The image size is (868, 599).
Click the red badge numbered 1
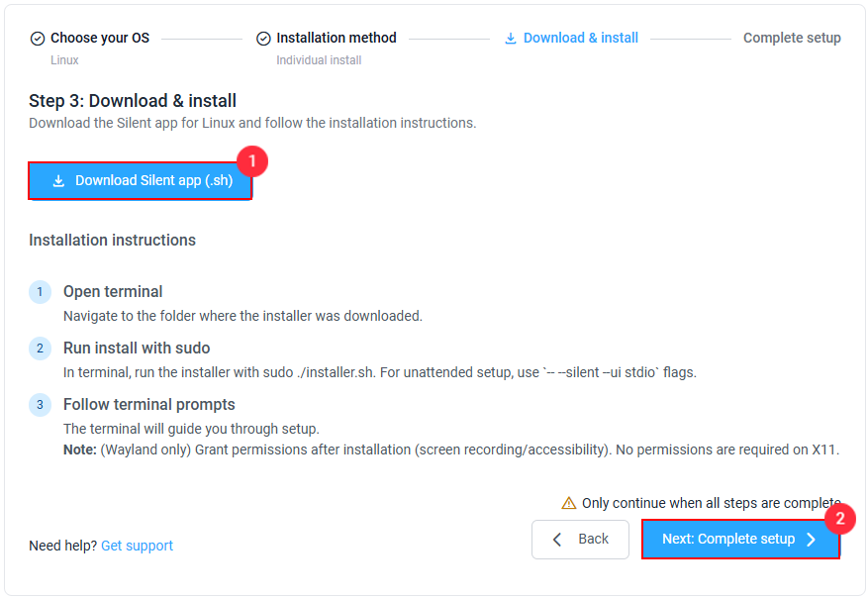click(x=252, y=161)
